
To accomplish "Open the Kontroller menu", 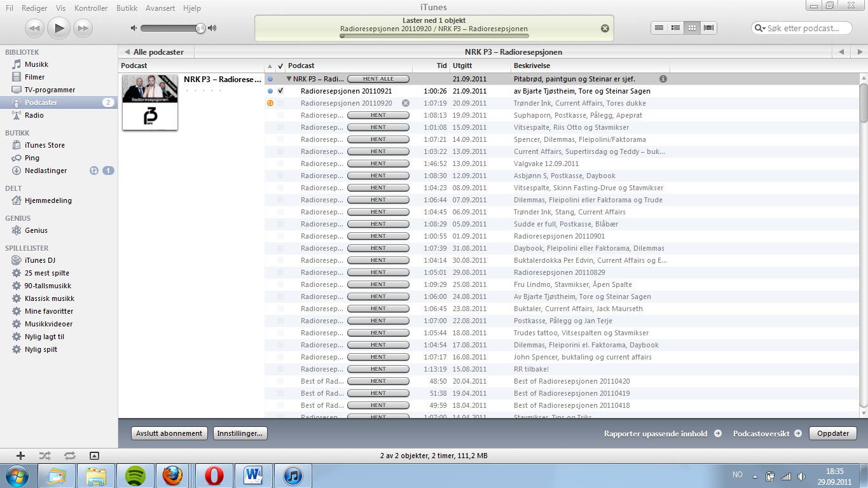I will pyautogui.click(x=91, y=8).
